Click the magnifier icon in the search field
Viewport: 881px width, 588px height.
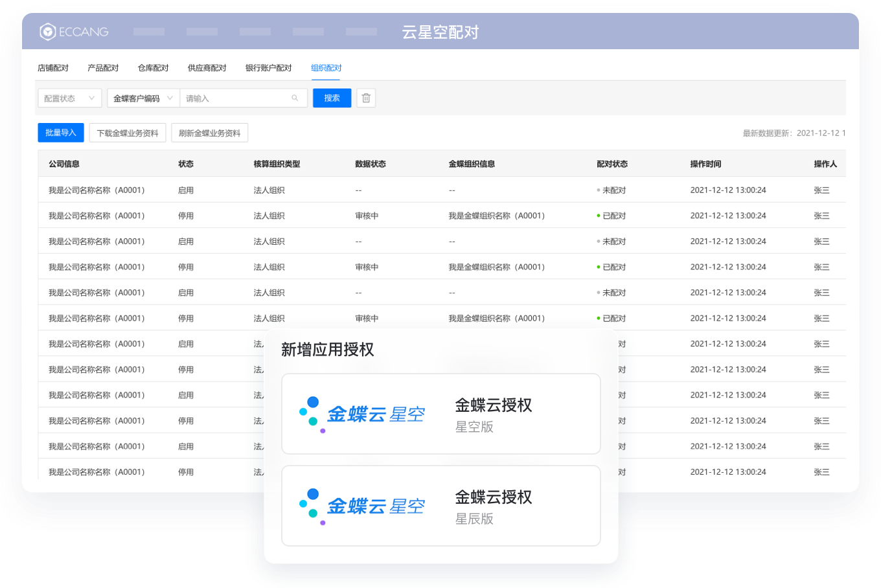295,98
